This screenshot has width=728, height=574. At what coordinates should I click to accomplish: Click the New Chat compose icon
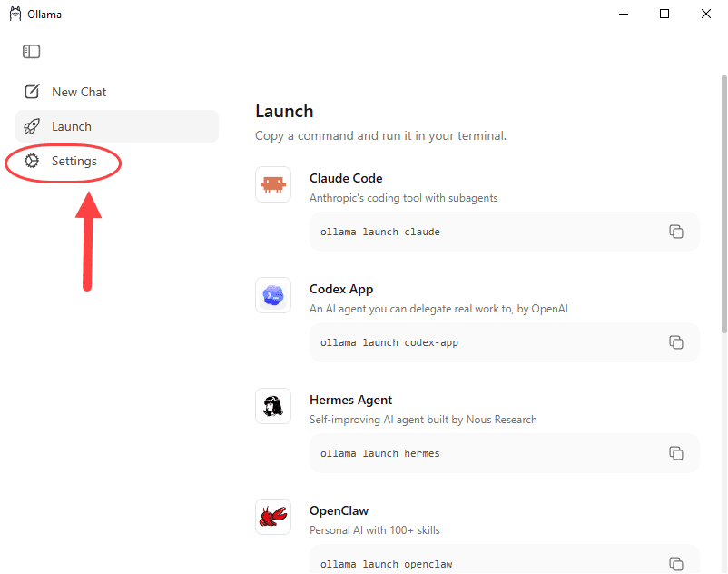[32, 92]
